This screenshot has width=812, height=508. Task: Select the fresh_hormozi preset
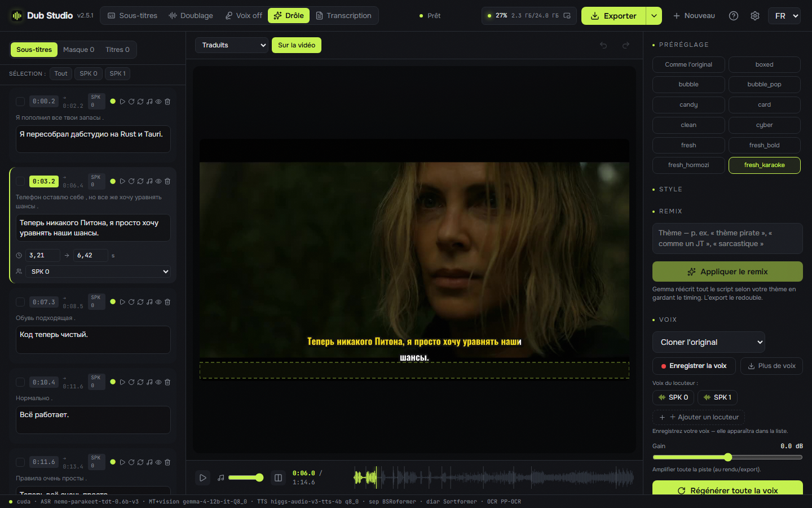pyautogui.click(x=689, y=165)
